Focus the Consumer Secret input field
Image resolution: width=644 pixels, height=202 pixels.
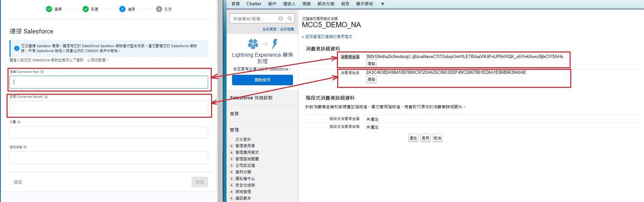(x=109, y=107)
